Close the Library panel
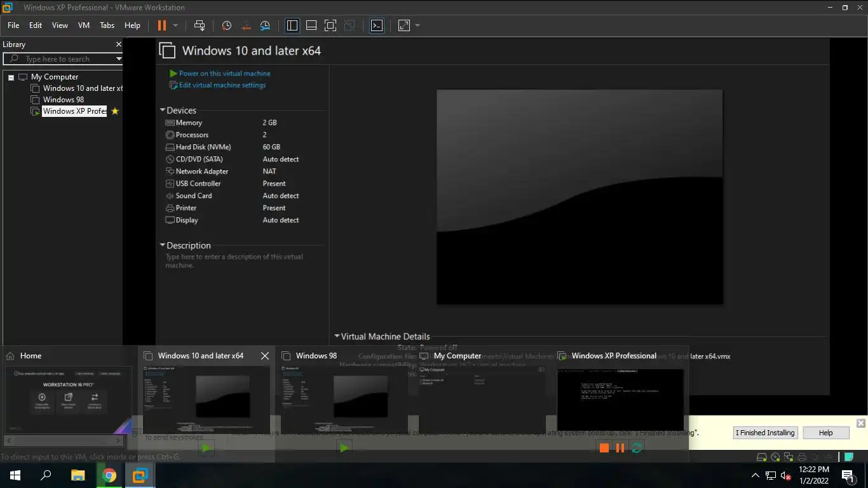This screenshot has width=868, height=488. (118, 44)
